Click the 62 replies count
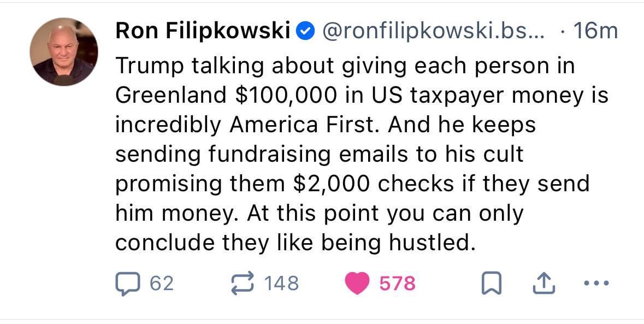Image resolution: width=644 pixels, height=324 pixels. 162,283
